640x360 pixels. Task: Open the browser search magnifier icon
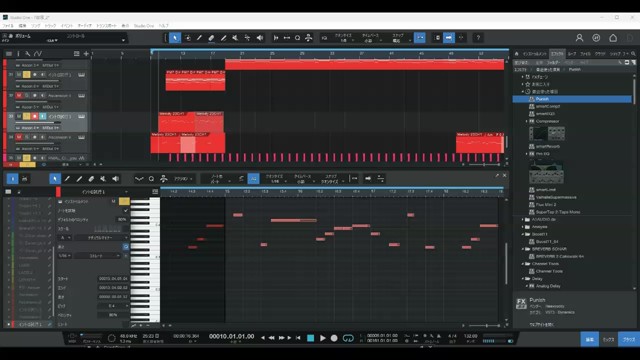point(633,54)
